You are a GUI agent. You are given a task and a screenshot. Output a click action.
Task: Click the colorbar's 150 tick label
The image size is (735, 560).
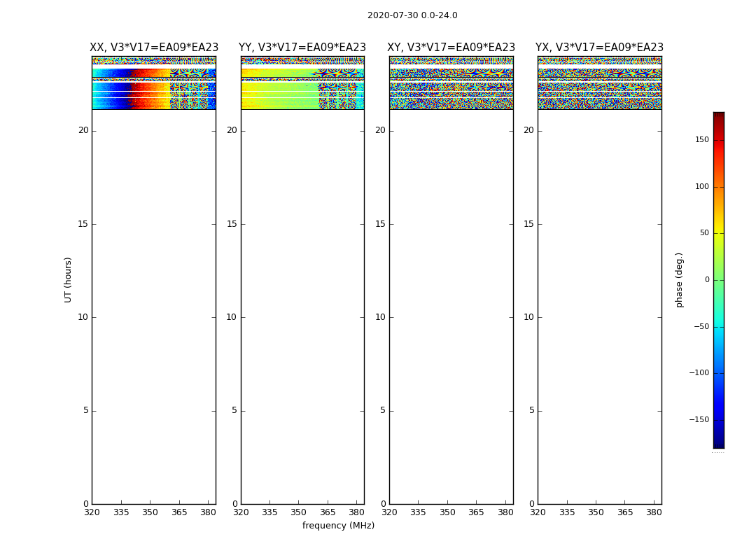(x=701, y=140)
